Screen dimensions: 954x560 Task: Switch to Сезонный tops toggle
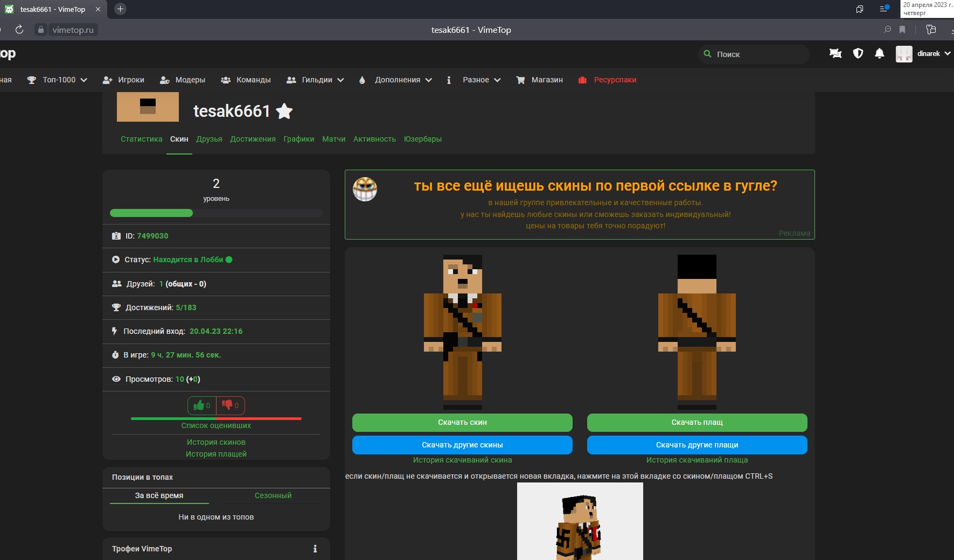point(273,495)
